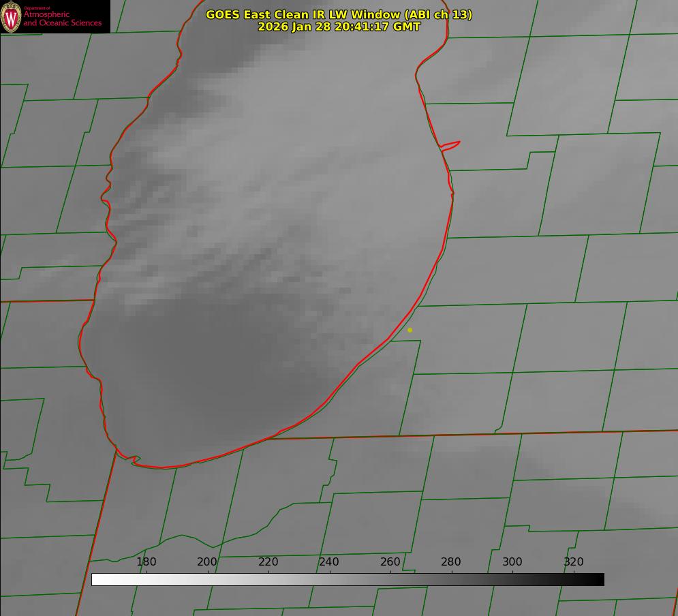Image resolution: width=678 pixels, height=616 pixels.
Task: Click the 320 colorbar tick label
Action: (574, 562)
